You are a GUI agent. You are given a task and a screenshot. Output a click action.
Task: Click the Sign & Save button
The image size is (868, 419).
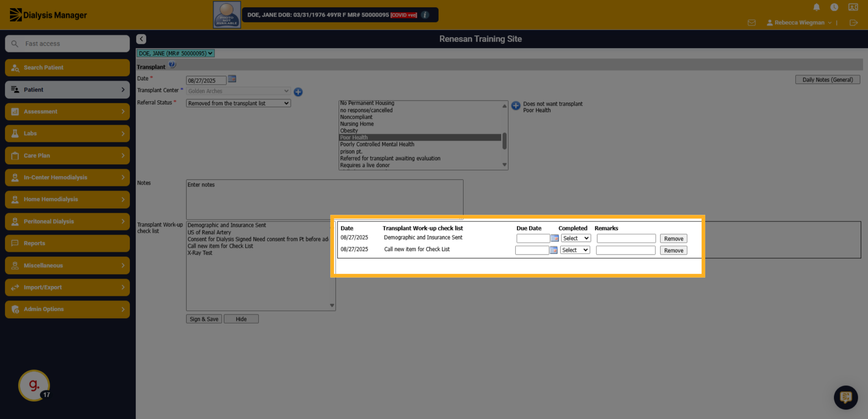(x=204, y=319)
